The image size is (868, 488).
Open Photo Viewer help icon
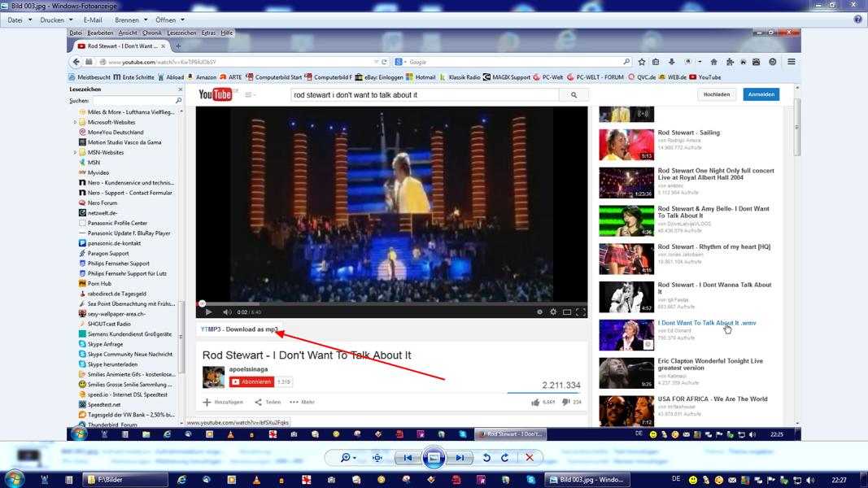pyautogui.click(x=857, y=20)
